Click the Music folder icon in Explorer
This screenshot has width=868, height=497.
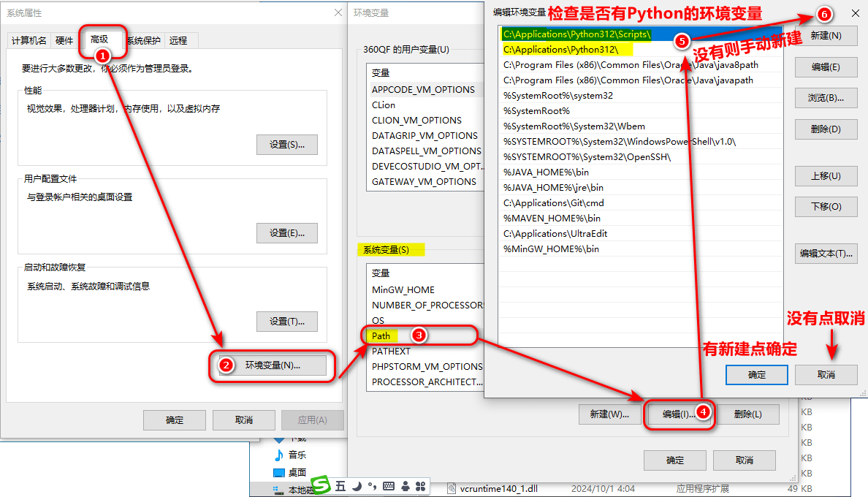tap(278, 455)
